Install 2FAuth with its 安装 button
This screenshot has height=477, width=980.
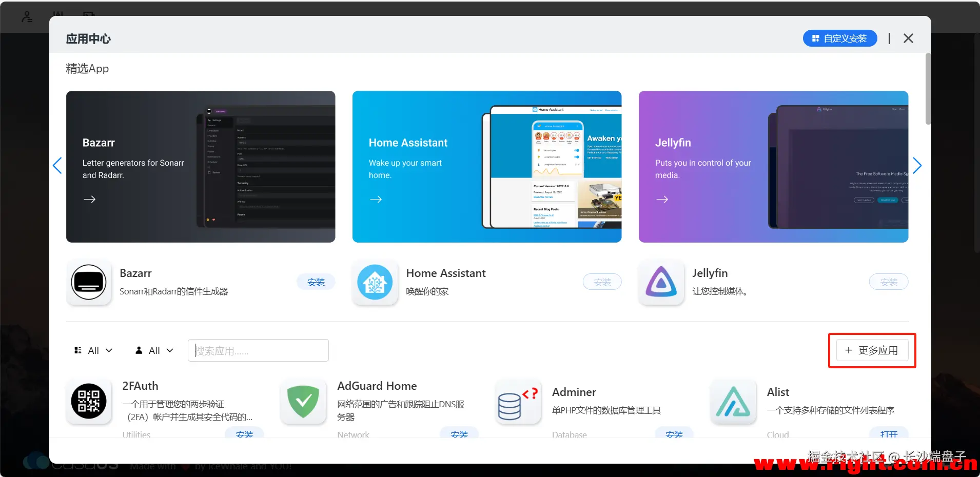point(244,432)
